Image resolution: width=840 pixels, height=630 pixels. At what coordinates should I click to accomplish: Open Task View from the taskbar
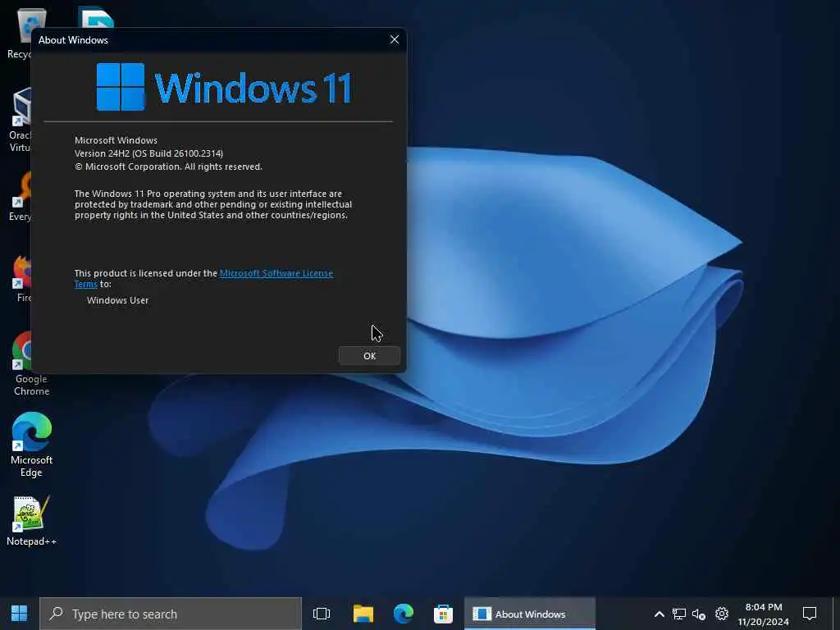point(322,614)
